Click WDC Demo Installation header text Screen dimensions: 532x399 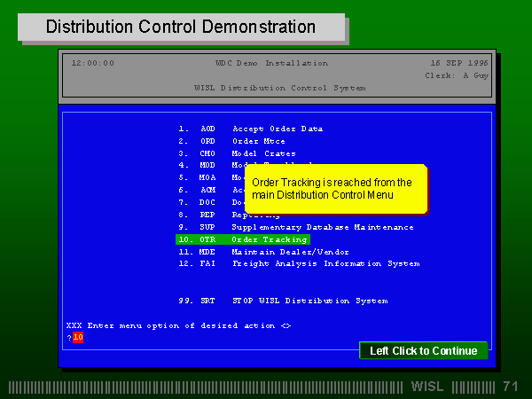coord(271,63)
